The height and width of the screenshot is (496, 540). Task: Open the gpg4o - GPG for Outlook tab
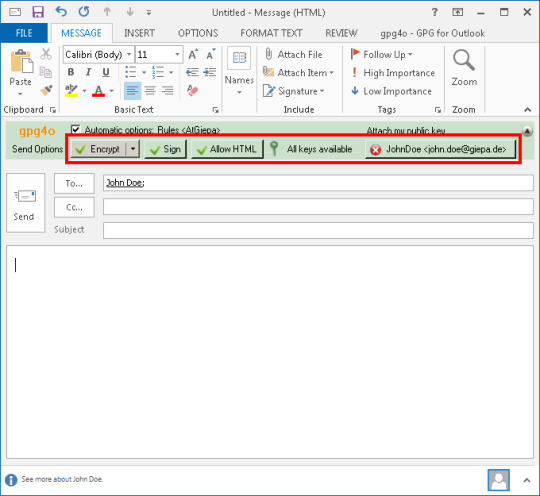click(x=432, y=33)
